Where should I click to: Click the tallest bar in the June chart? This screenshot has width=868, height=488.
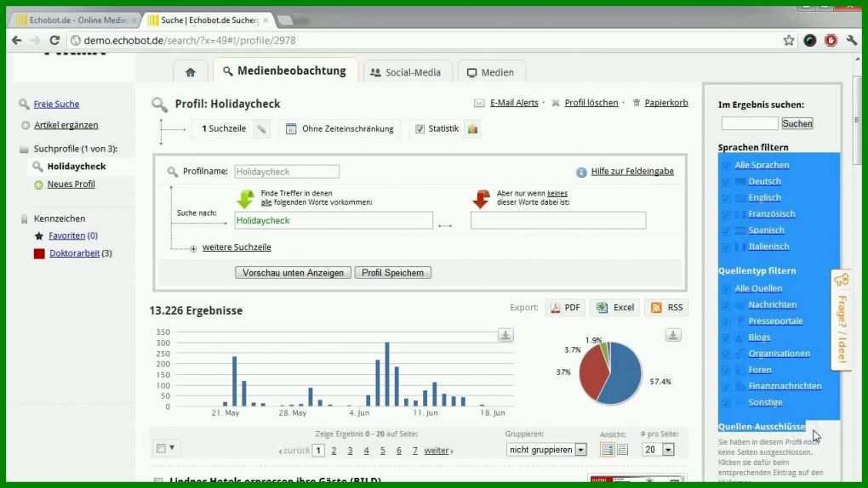pos(387,375)
